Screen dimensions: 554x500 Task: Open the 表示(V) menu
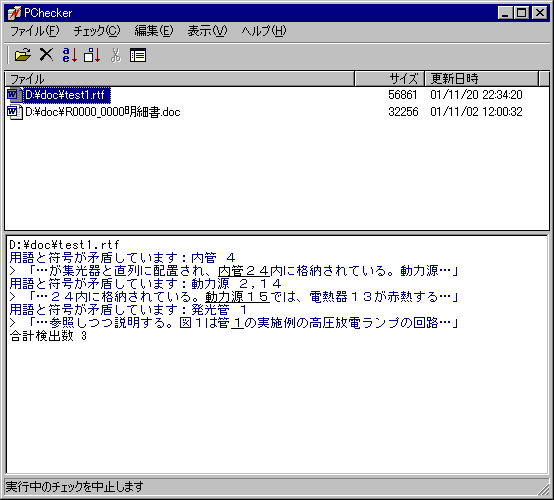207,31
